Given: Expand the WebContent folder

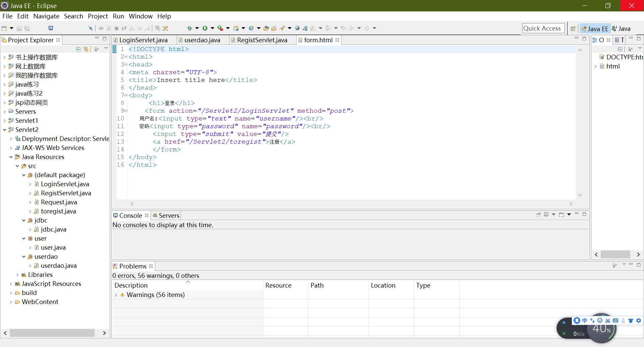Looking at the screenshot, I should click(11, 302).
